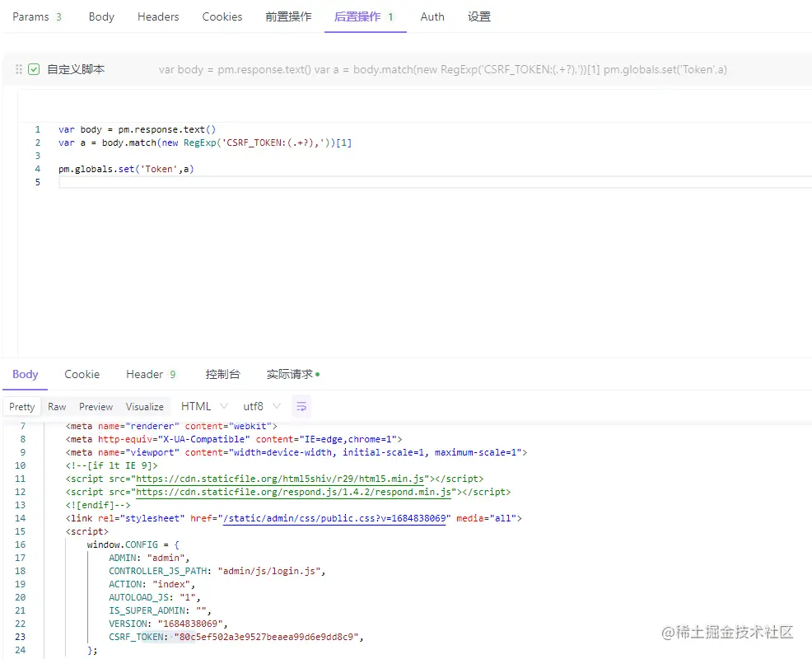Open the response Cookie tab

coord(82,374)
